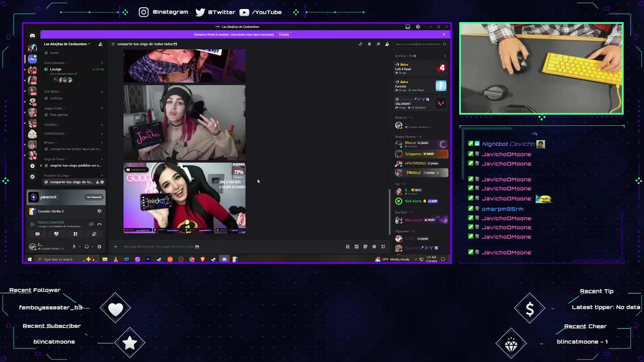Toggle noise suppression in voice panel
Image resolution: width=644 pixels, height=362 pixels.
point(91,224)
